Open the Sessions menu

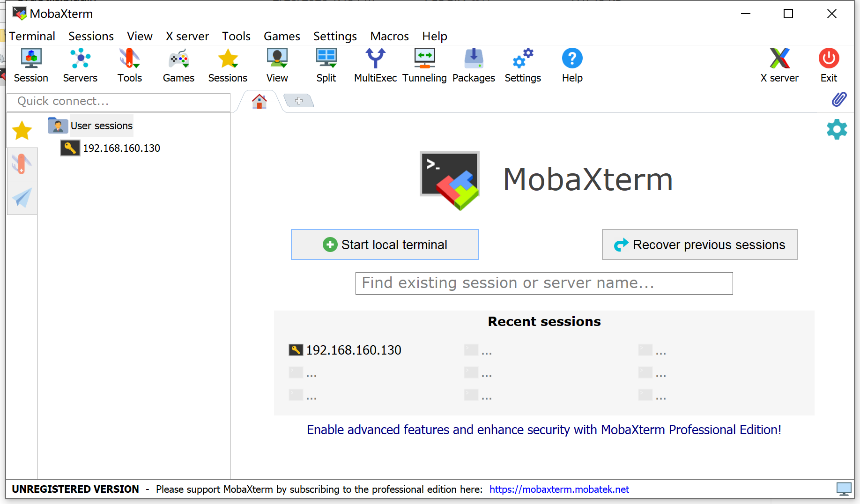[x=91, y=36]
